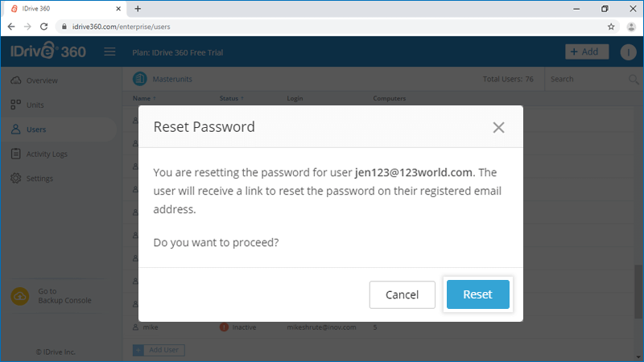
Task: Focus the Search input field
Action: pyautogui.click(x=587, y=79)
